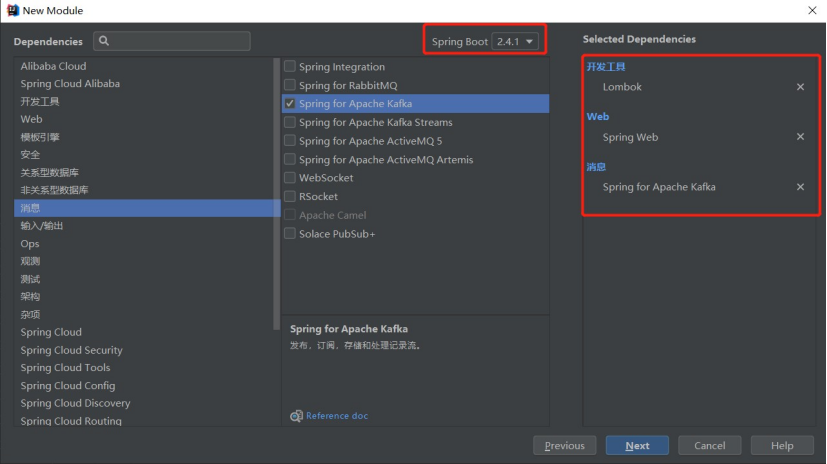Focus the Dependencies search field
This screenshot has width=827, height=464.
point(172,41)
